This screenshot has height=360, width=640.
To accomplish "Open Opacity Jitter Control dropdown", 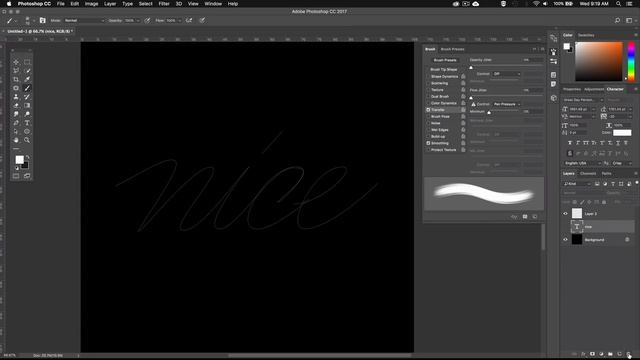I will click(x=507, y=74).
